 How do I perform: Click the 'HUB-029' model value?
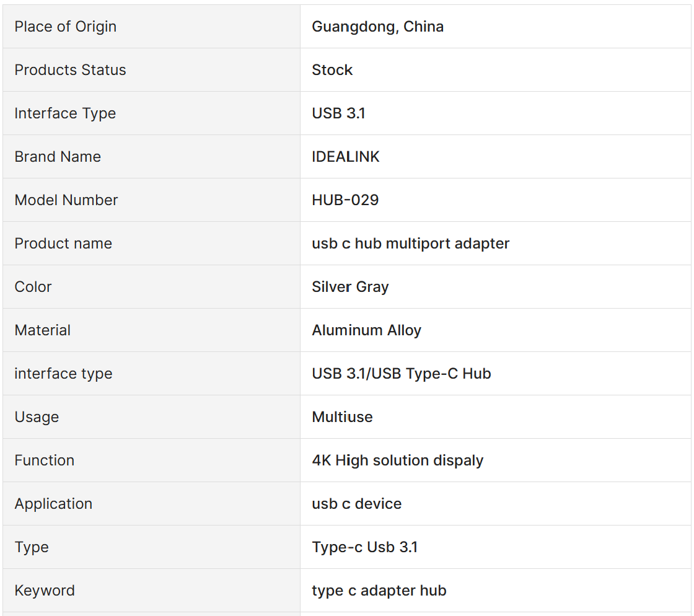[345, 200]
